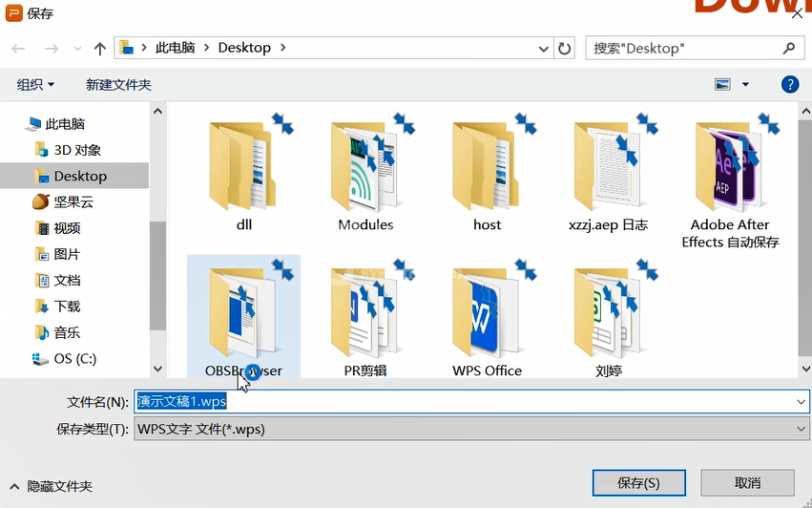
Task: Click file list scroll down arrow
Action: (x=805, y=369)
